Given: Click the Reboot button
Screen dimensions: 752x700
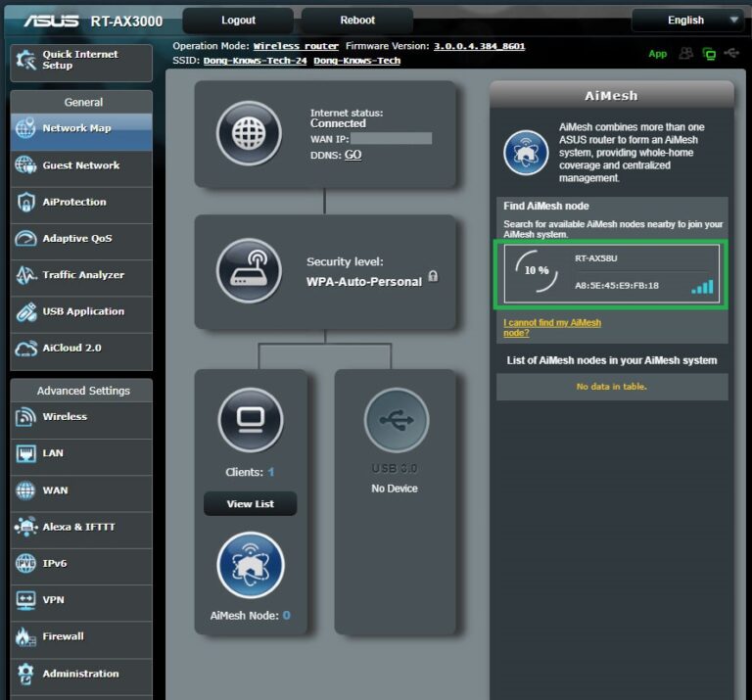Looking at the screenshot, I should (357, 21).
